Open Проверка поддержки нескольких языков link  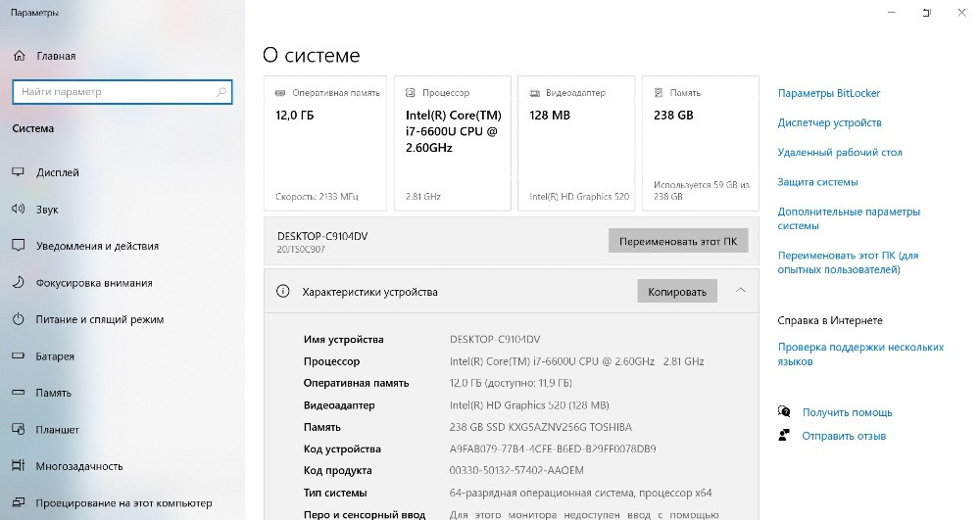point(860,354)
